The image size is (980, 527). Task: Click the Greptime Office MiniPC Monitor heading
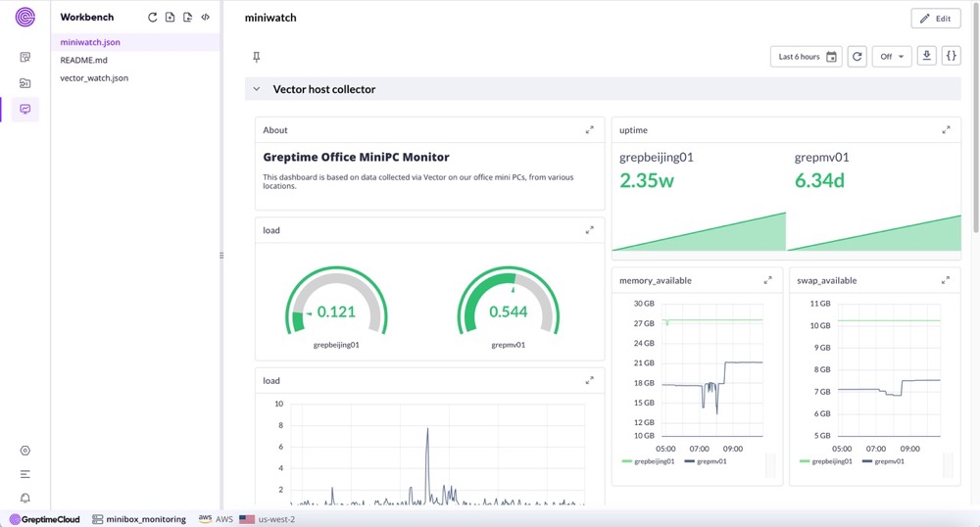[x=357, y=158]
